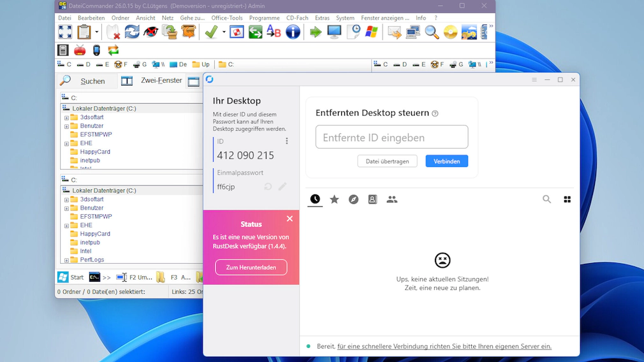Click the green right-arrow icon
Screen dimensions: 644x362
point(316,32)
